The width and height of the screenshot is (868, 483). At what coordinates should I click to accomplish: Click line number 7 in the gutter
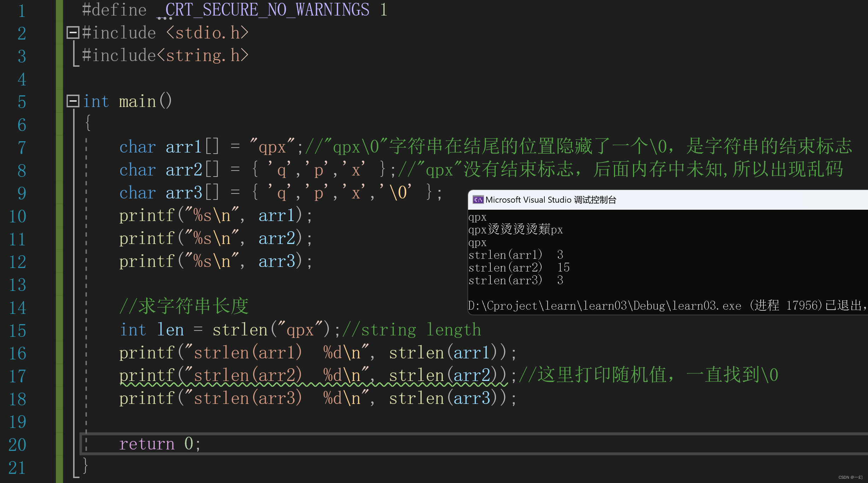[22, 147]
